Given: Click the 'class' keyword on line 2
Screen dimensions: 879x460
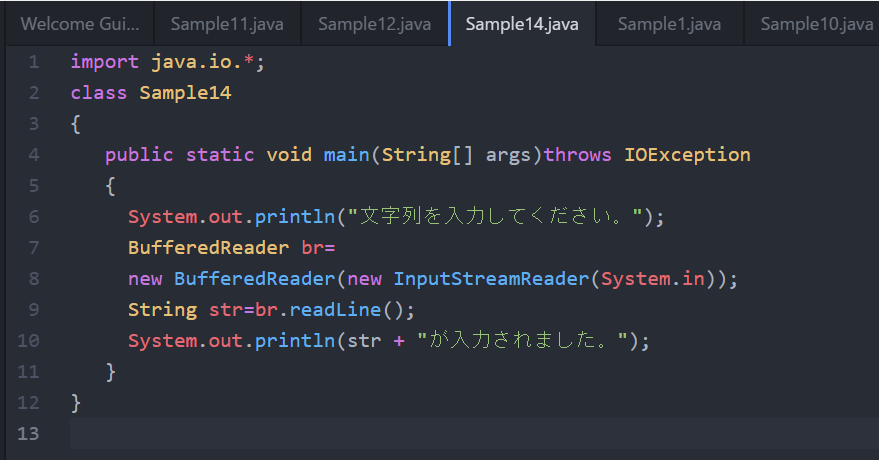Looking at the screenshot, I should (99, 92).
